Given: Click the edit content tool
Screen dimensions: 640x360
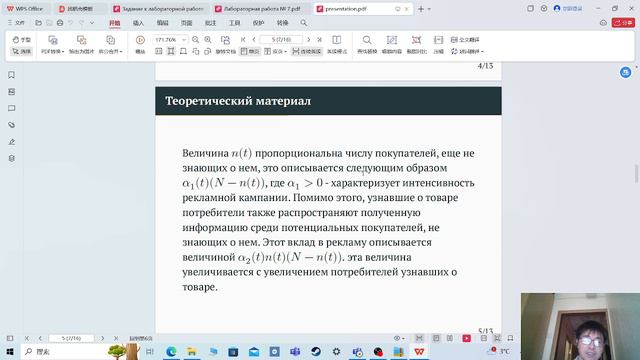Looking at the screenshot, I should [x=391, y=45].
